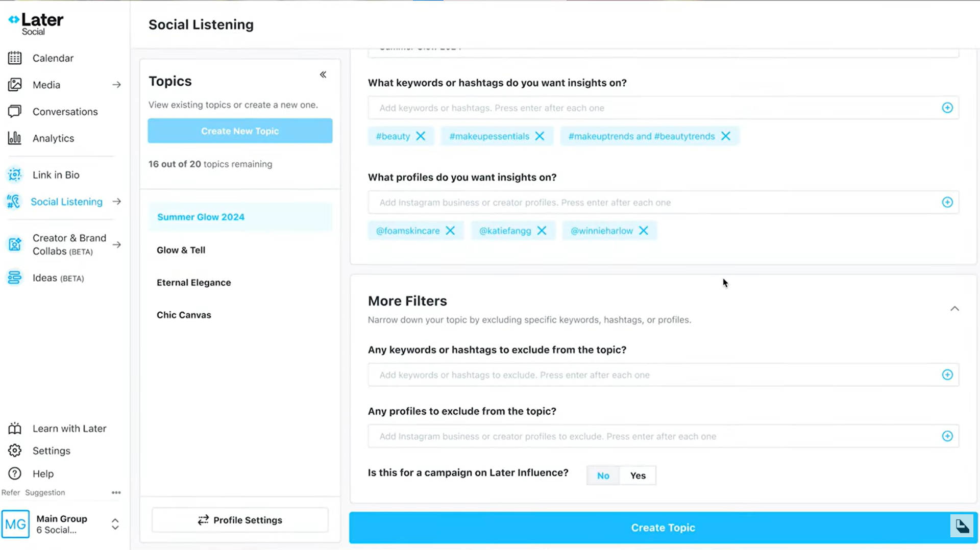Screen dimensions: 980x550
Task: Collapse the More Filters section
Action: [x=954, y=309]
